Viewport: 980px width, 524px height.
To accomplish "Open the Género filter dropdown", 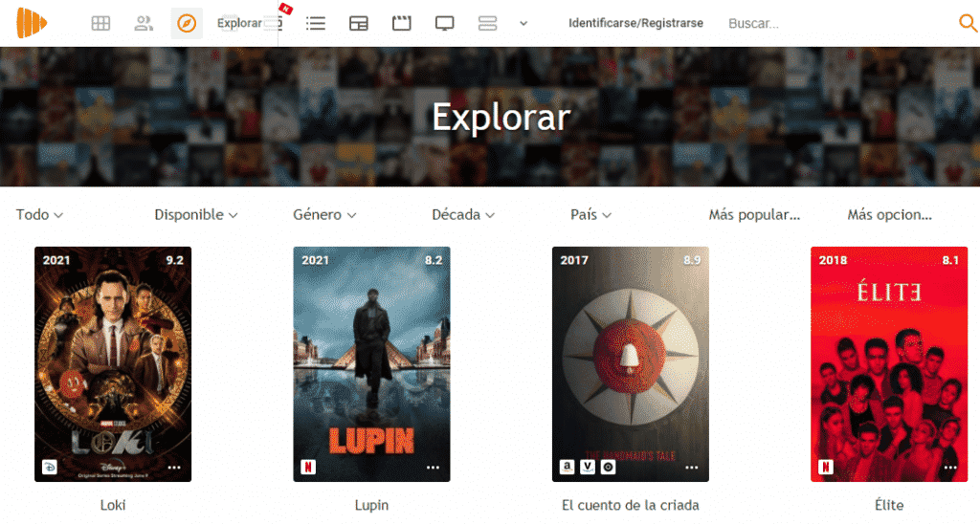I will pyautogui.click(x=325, y=215).
